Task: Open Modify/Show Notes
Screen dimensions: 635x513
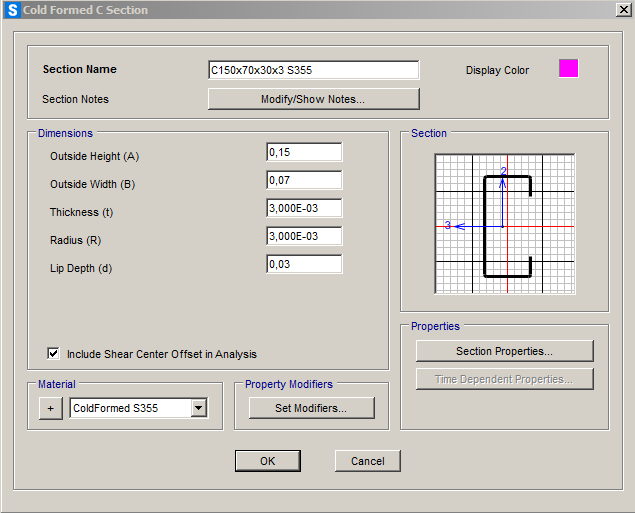Action: [x=313, y=99]
